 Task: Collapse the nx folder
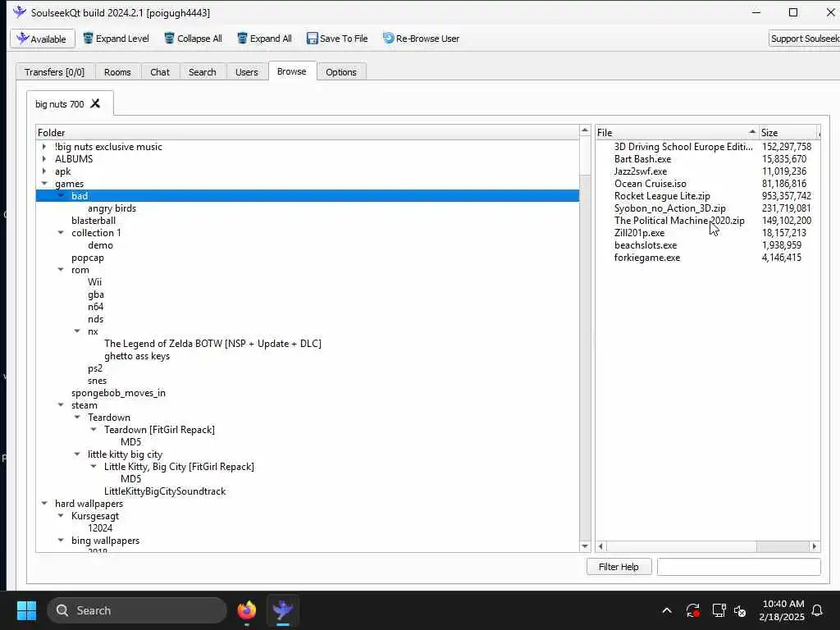point(77,331)
